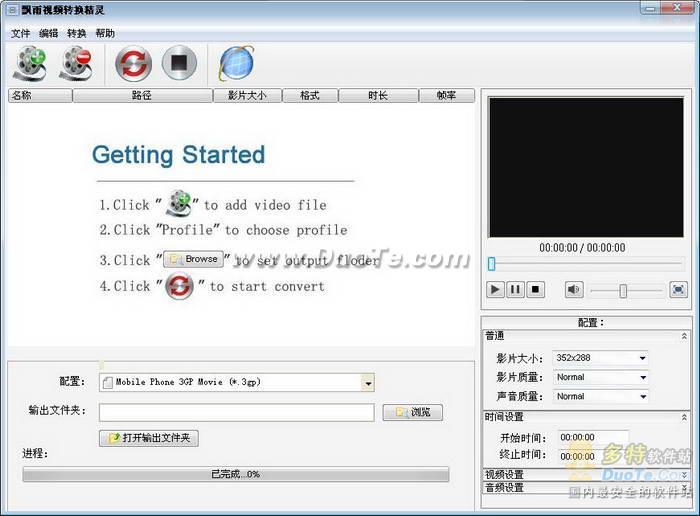Click the app icon in title bar
This screenshot has width=700, height=516.
12,10
